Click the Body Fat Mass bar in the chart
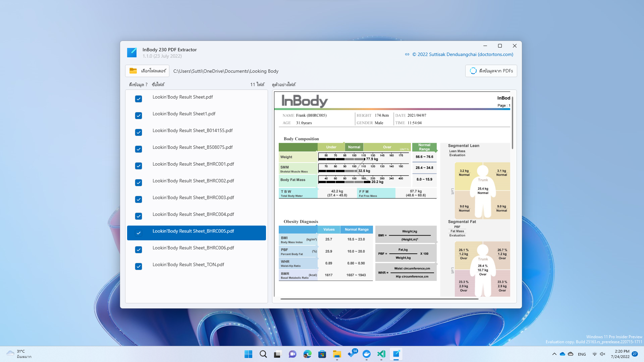644x362 pixels. (344, 182)
